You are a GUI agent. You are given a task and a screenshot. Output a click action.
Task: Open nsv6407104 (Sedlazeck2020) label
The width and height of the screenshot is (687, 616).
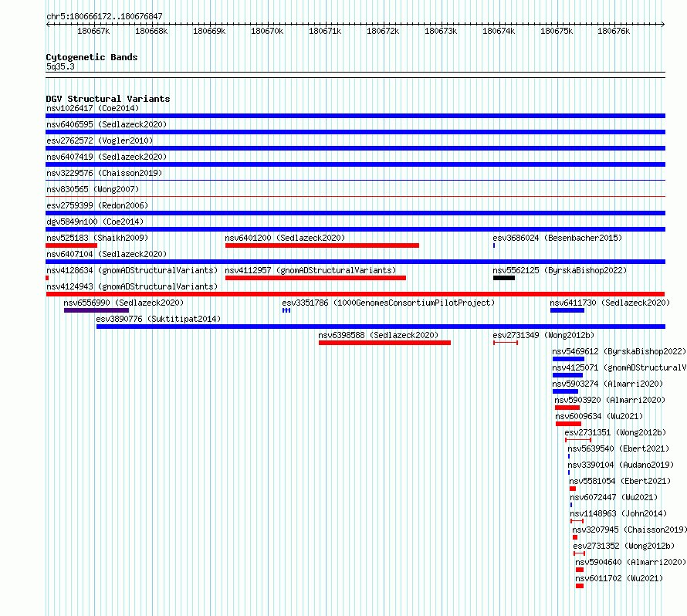coord(107,254)
